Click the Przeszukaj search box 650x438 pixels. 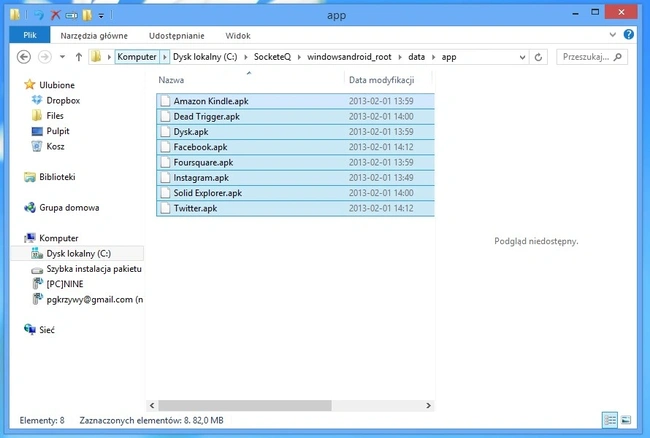point(592,57)
